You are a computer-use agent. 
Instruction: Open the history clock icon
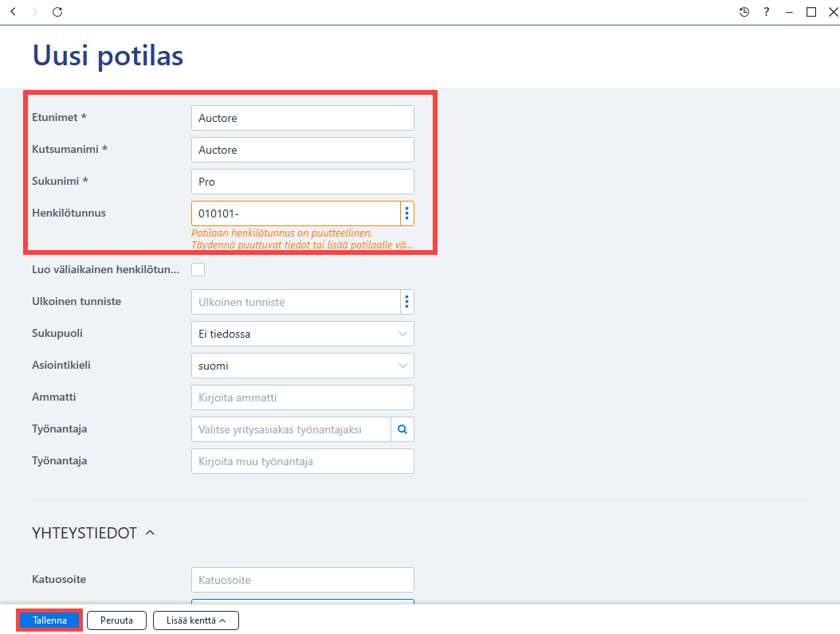tap(744, 12)
